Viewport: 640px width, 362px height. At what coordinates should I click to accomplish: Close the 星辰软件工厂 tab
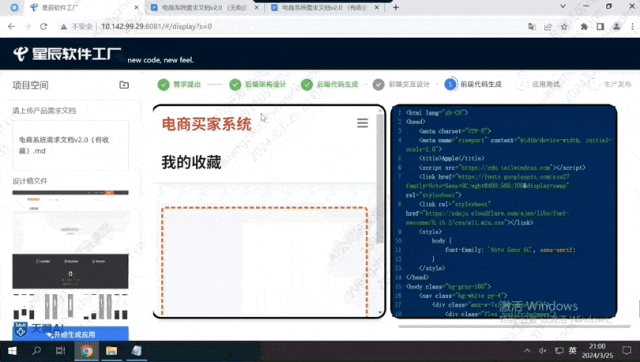coord(136,8)
